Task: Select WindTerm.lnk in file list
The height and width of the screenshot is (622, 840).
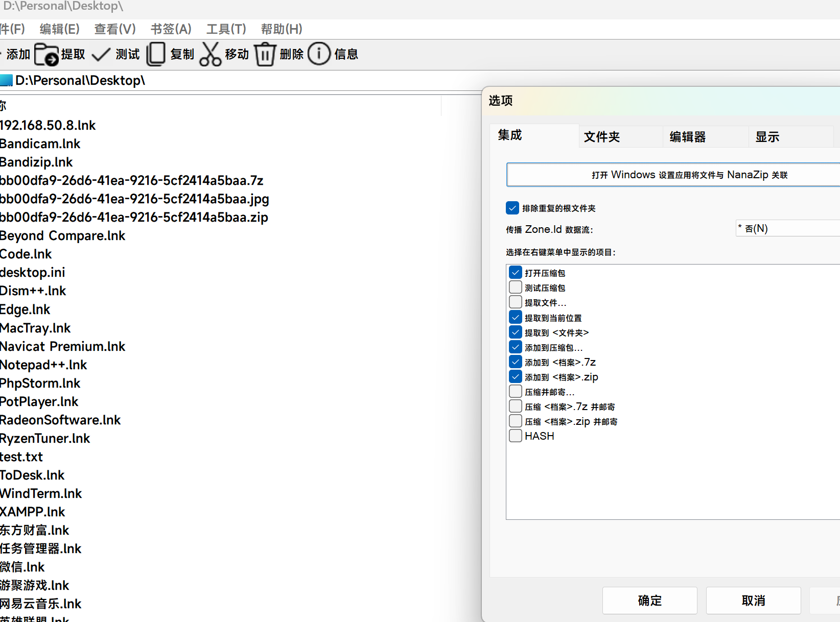Action: [x=41, y=493]
